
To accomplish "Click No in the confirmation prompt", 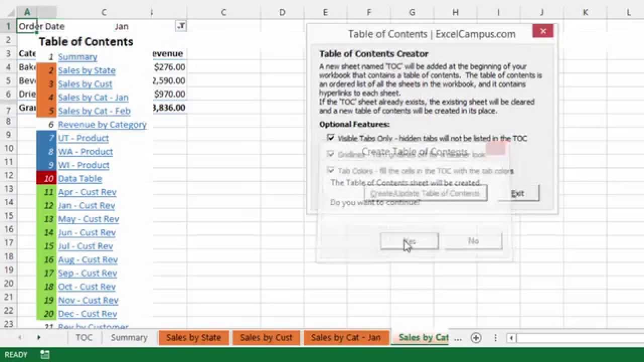I will 473,241.
